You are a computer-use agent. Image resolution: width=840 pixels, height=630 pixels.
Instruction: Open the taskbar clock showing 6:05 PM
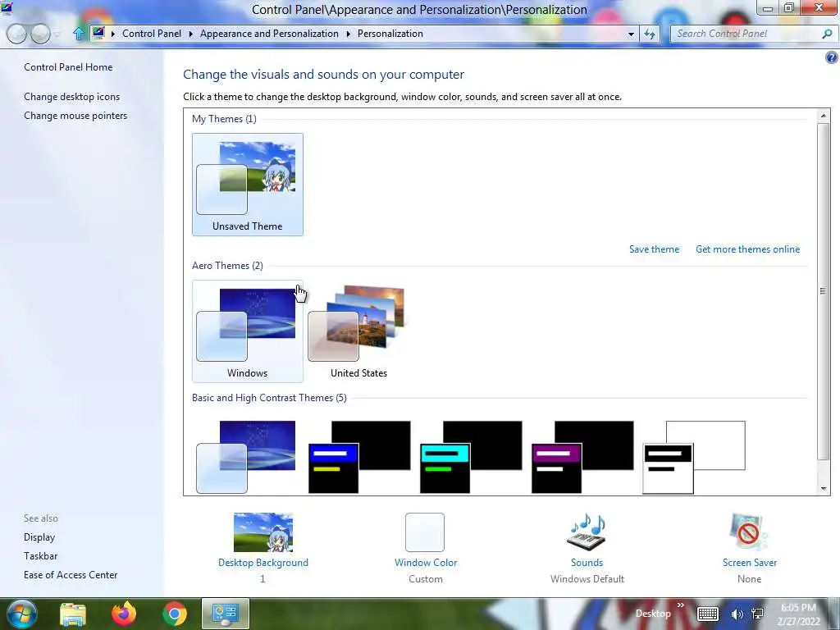tap(799, 614)
